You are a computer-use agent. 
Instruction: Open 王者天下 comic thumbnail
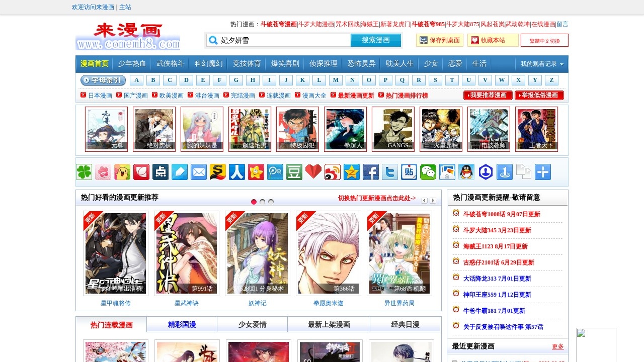pos(536,129)
